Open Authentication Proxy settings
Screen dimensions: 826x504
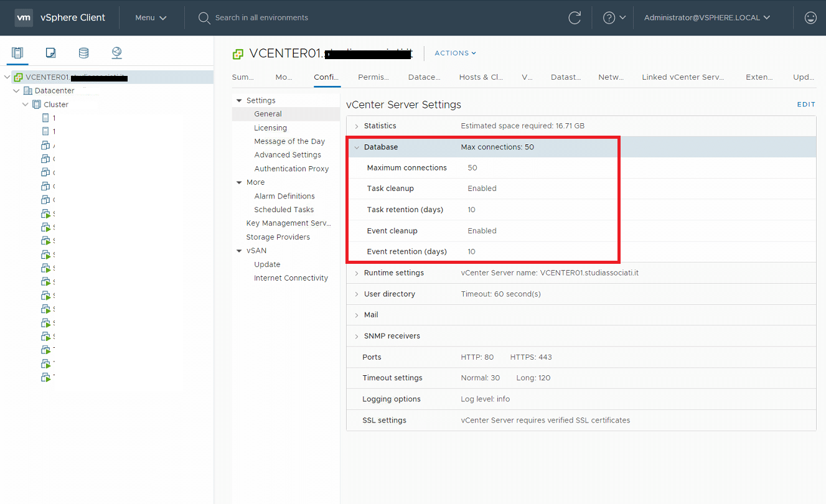(291, 169)
